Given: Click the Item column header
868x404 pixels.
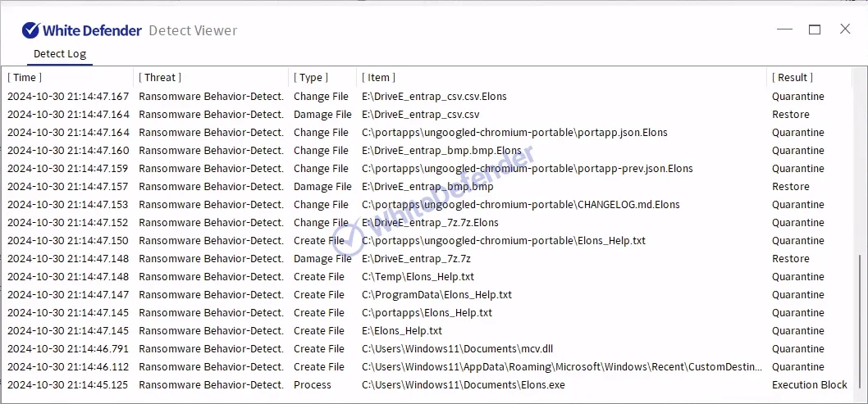Looking at the screenshot, I should click(378, 77).
